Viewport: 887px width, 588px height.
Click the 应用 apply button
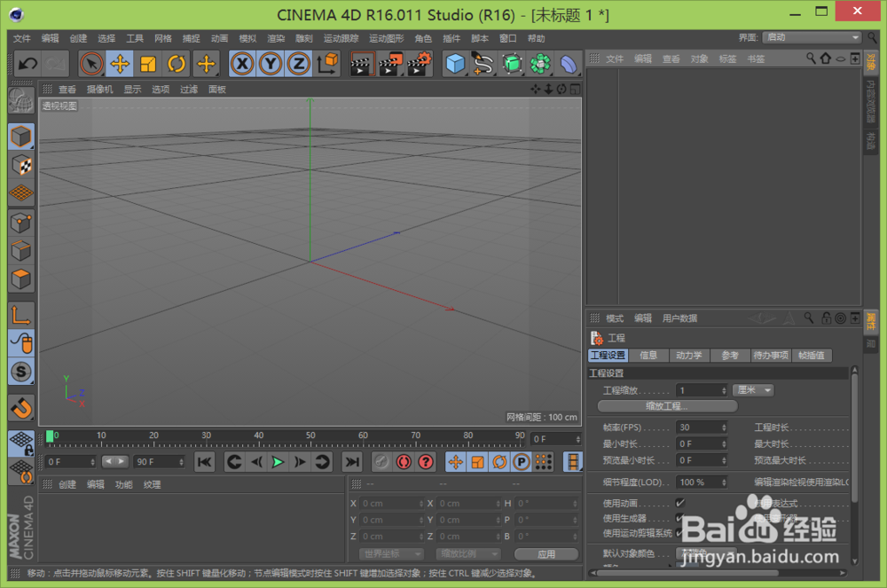coord(546,554)
